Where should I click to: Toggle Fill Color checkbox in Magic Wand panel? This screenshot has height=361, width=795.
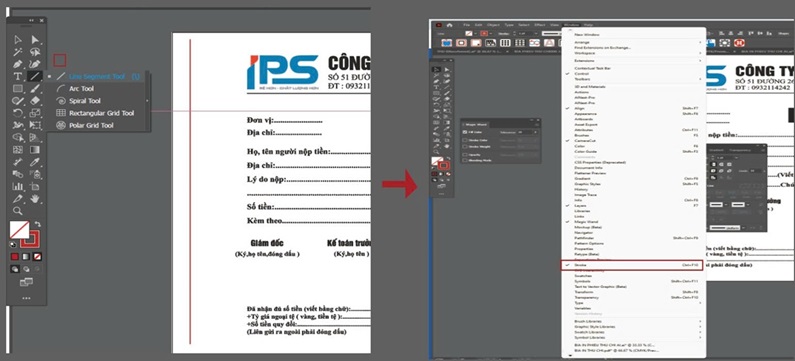[x=464, y=132]
